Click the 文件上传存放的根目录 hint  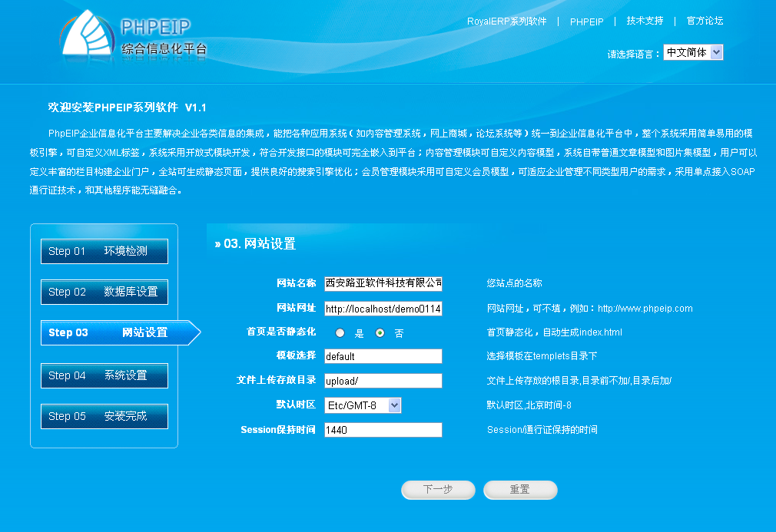click(x=579, y=381)
